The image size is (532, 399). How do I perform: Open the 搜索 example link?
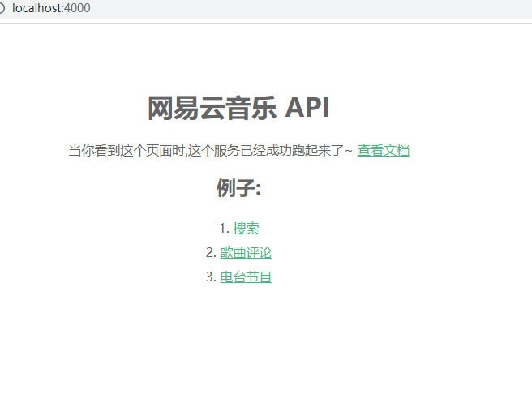246,228
